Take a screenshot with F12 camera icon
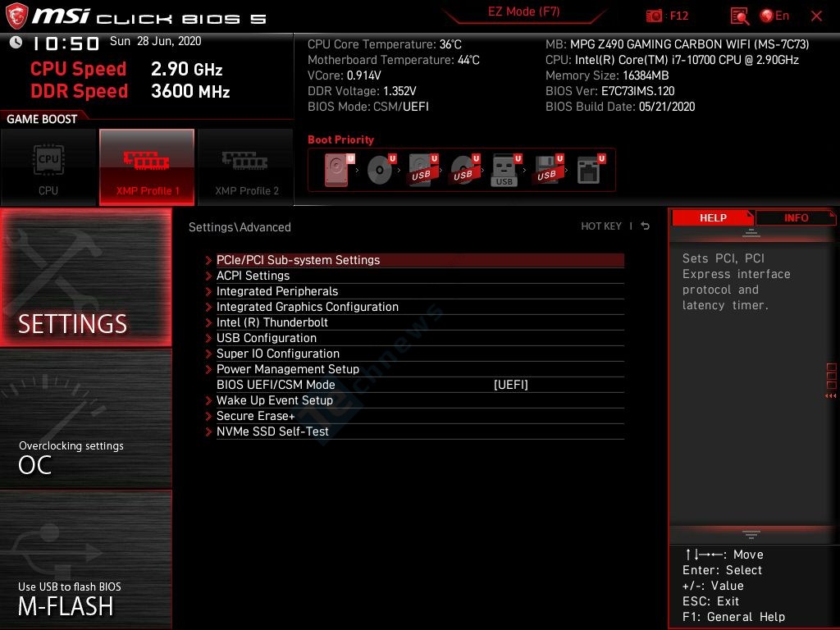Screen dimensions: 840x630 click(654, 16)
